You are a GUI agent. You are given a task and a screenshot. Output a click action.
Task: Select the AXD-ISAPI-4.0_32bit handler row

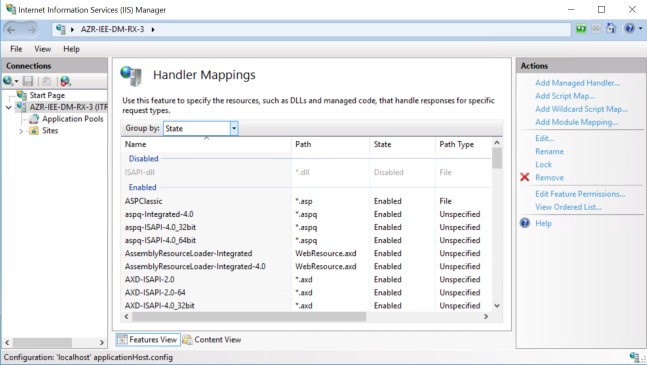[x=306, y=306]
